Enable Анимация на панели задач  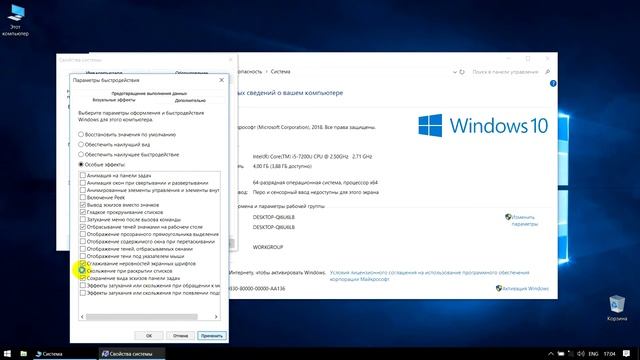pyautogui.click(x=83, y=176)
